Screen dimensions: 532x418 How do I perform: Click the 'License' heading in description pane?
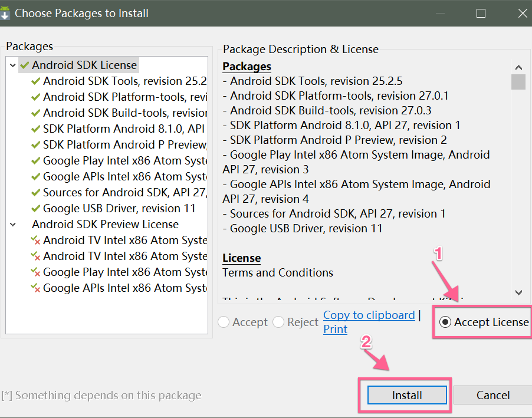pyautogui.click(x=242, y=258)
